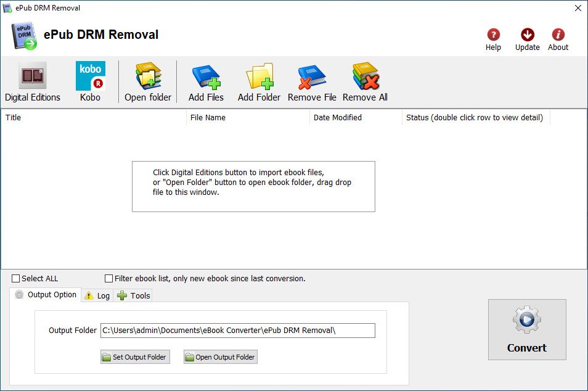Sort by the Title column header
588x391 pixels.
coord(94,117)
